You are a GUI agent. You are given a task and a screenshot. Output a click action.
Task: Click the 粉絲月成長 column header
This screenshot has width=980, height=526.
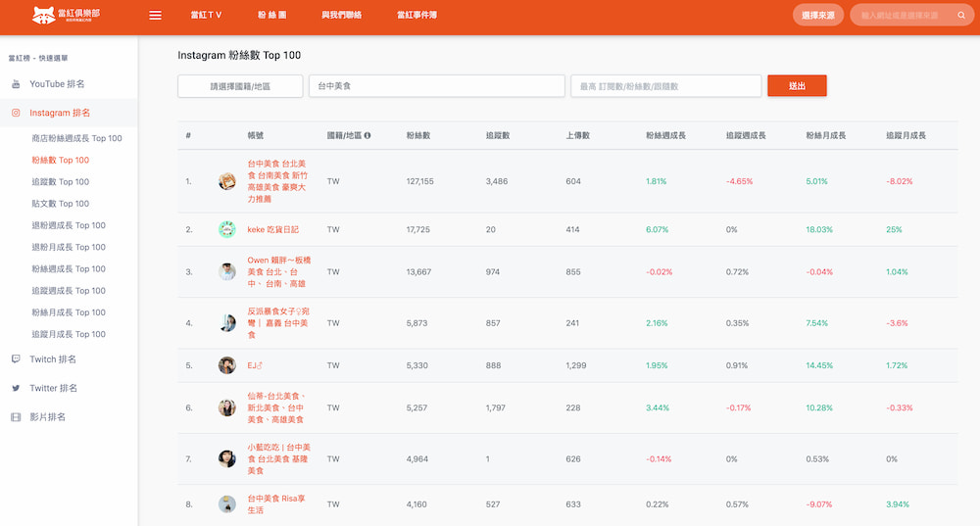[x=825, y=135]
